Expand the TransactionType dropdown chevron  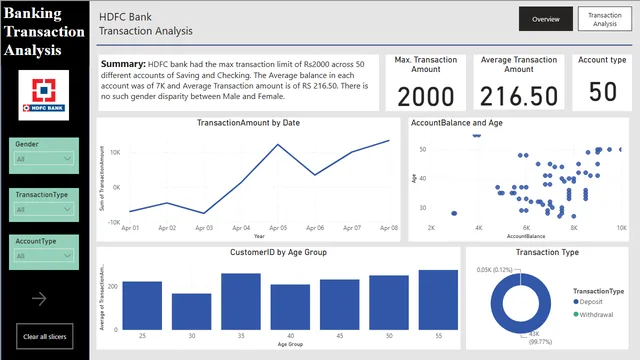click(x=67, y=209)
